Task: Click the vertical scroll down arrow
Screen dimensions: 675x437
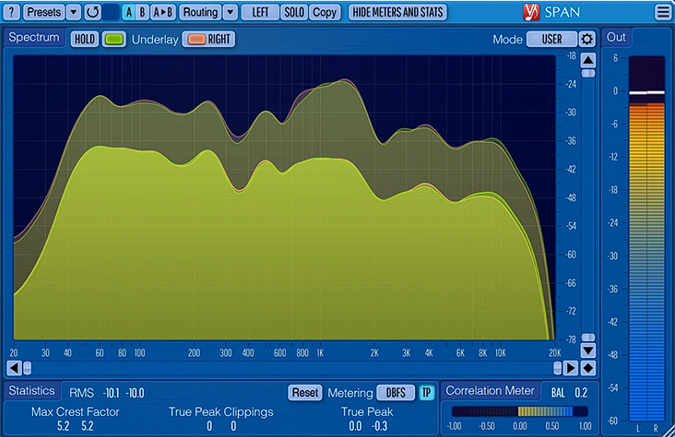Action: tap(588, 351)
